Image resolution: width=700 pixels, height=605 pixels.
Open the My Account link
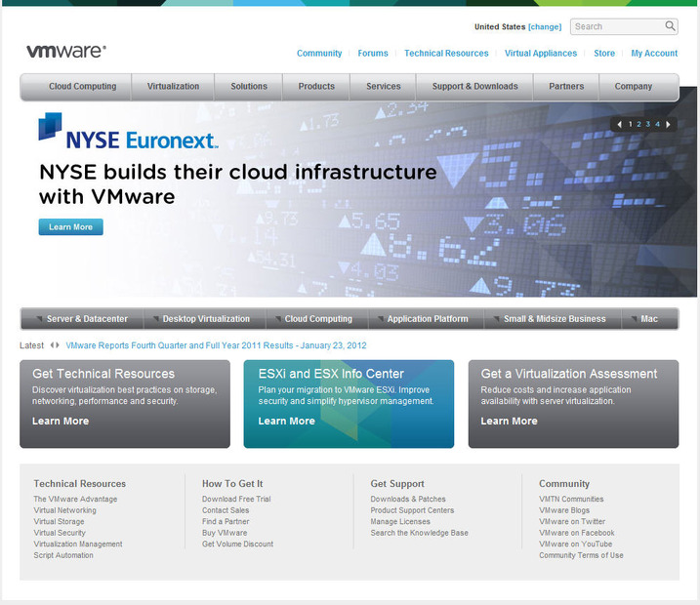tap(654, 53)
